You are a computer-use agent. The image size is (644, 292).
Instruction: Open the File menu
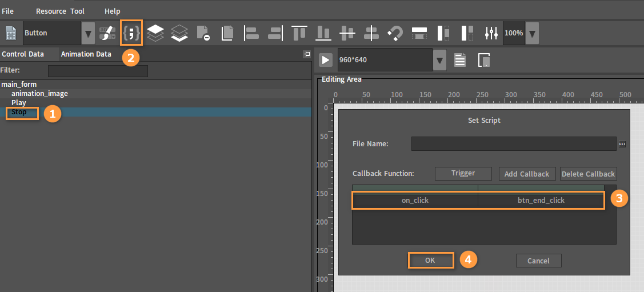tap(8, 11)
